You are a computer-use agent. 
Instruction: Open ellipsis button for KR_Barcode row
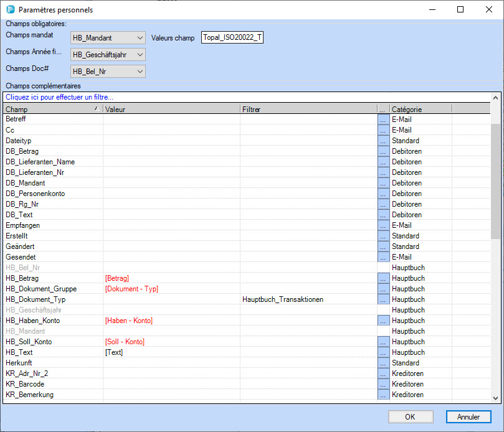tap(383, 384)
